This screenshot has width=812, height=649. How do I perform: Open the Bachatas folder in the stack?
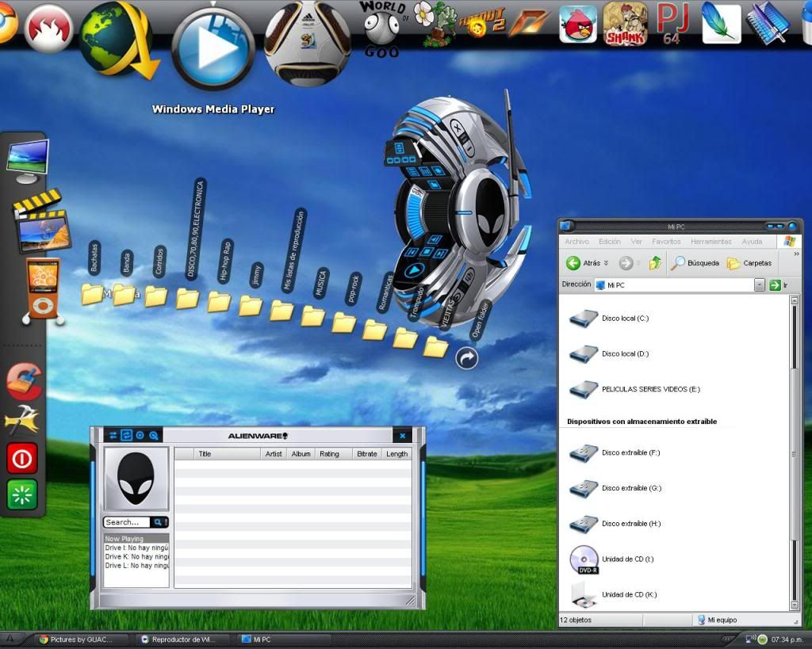pyautogui.click(x=92, y=294)
